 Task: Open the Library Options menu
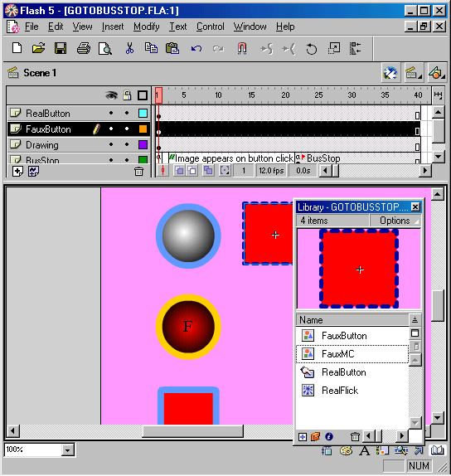[395, 221]
